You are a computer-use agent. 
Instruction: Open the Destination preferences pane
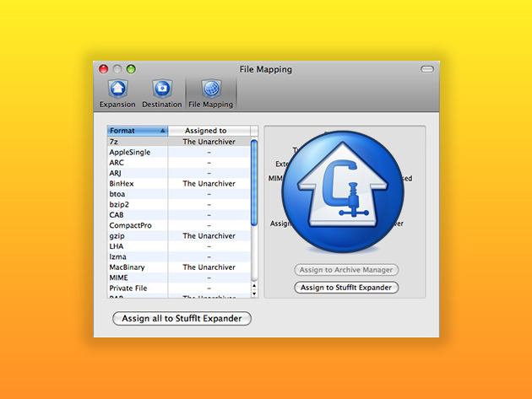162,94
